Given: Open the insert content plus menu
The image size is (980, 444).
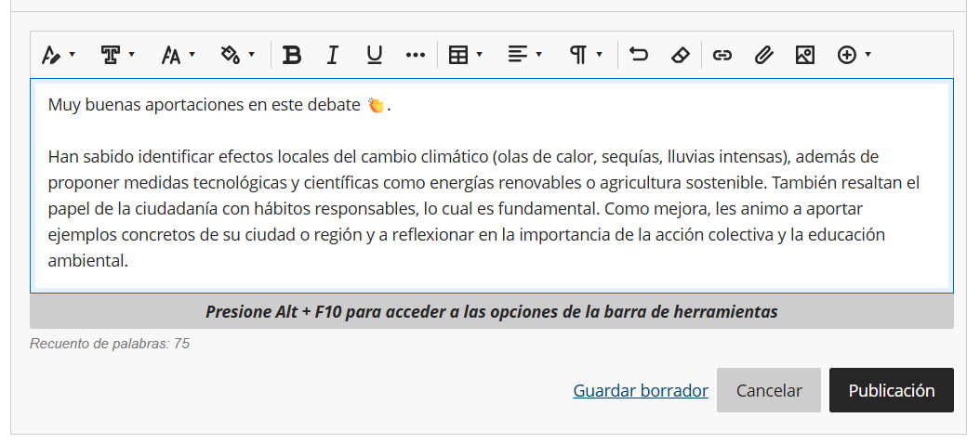Looking at the screenshot, I should pos(854,56).
